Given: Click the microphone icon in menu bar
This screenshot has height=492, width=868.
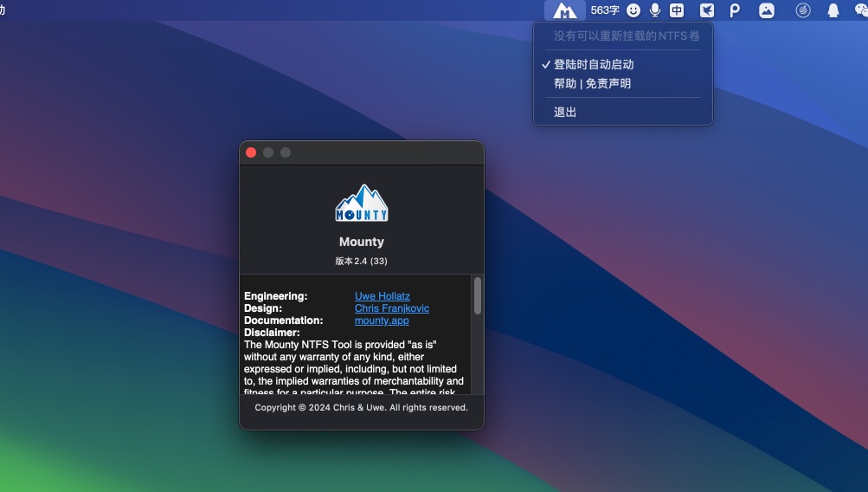Looking at the screenshot, I should [655, 10].
